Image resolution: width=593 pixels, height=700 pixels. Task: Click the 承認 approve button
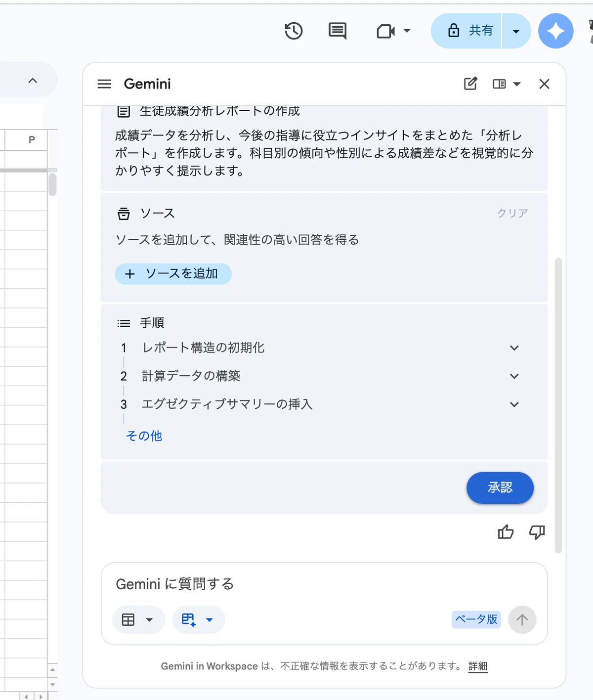(x=500, y=488)
